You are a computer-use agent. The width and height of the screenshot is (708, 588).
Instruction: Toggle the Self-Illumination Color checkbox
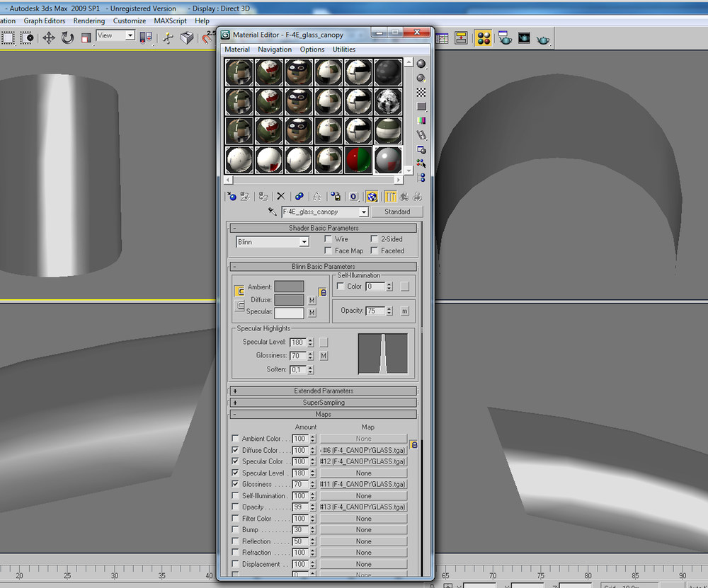[x=341, y=286]
